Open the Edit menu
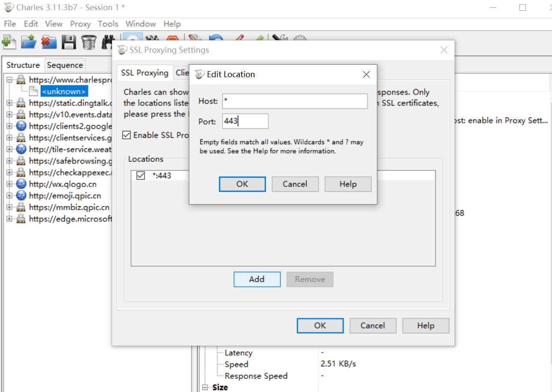The width and height of the screenshot is (552, 392). 31,24
